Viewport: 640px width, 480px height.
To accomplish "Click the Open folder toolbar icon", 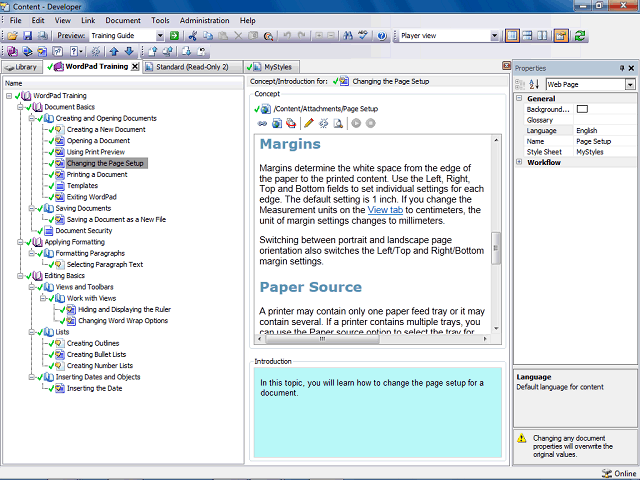I will coord(12,36).
